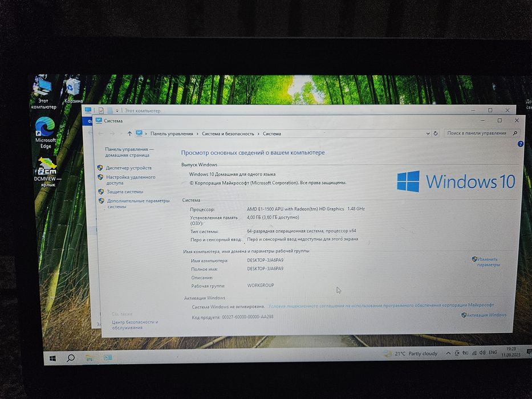Go to Панель управления — домашняя страница

point(129,152)
